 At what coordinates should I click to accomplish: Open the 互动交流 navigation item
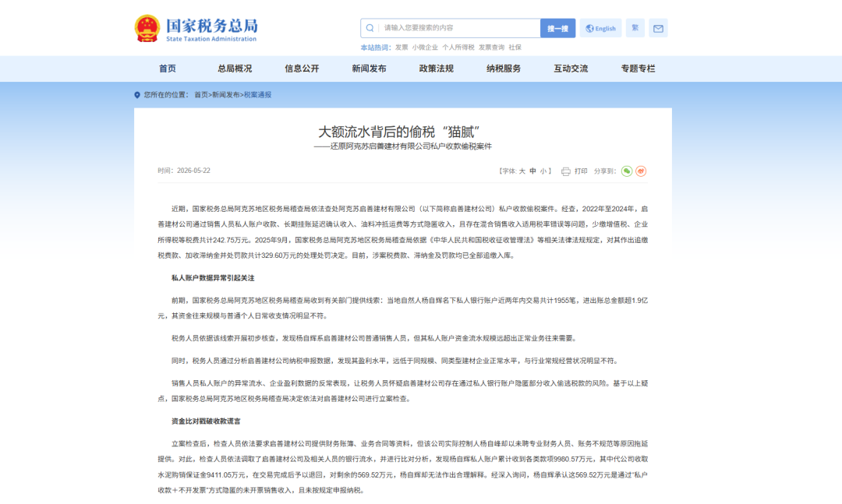[571, 69]
